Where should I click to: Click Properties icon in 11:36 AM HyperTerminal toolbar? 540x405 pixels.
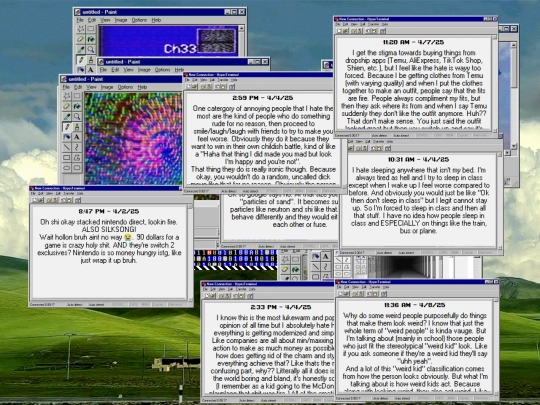point(383,294)
